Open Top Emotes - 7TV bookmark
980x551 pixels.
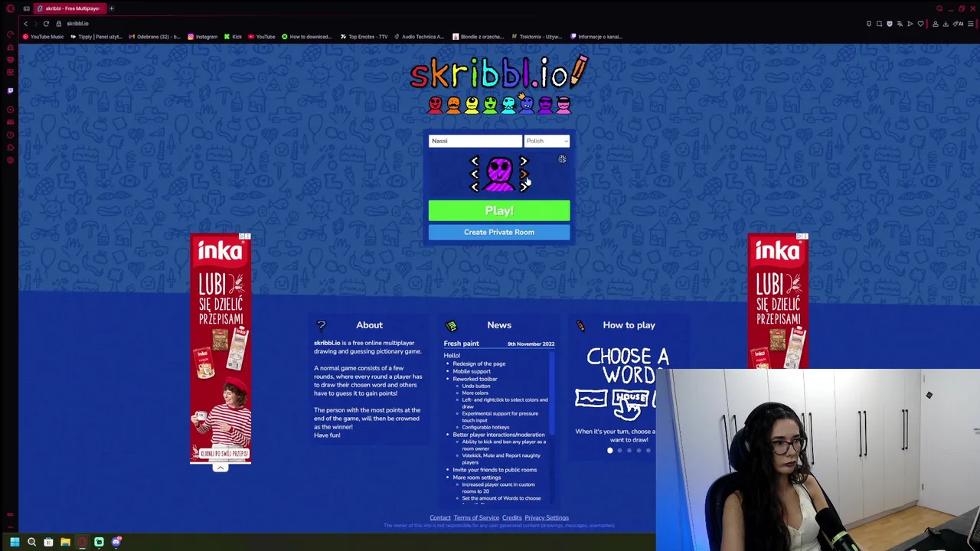point(364,37)
